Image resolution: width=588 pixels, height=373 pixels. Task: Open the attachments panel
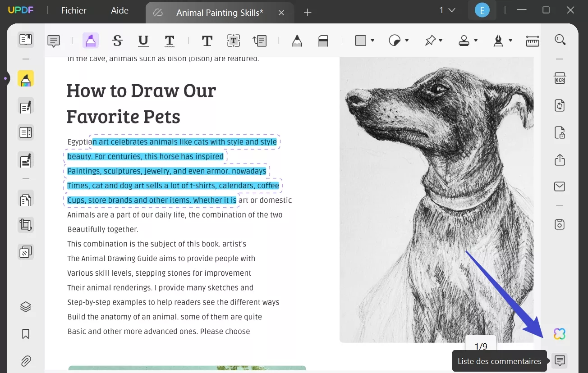(25, 360)
